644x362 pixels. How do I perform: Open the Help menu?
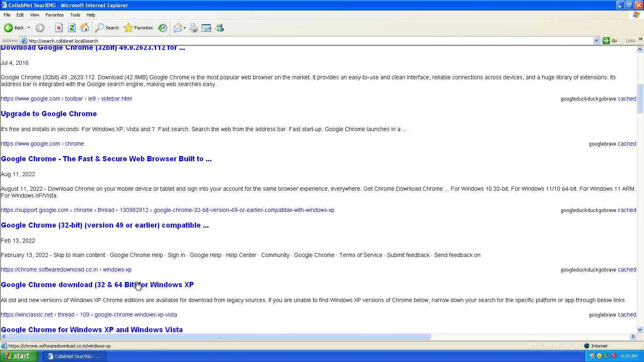pos(91,15)
